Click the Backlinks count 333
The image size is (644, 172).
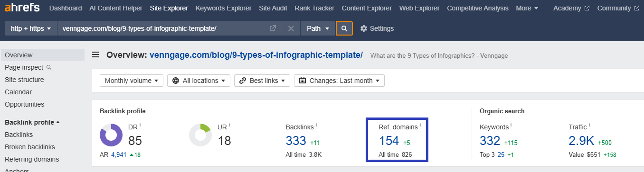pos(296,141)
